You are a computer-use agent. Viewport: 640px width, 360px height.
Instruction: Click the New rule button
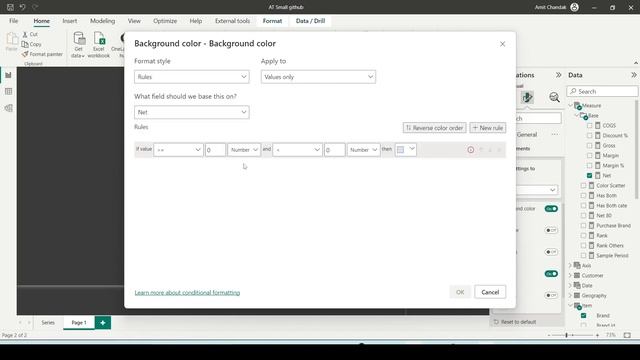488,128
